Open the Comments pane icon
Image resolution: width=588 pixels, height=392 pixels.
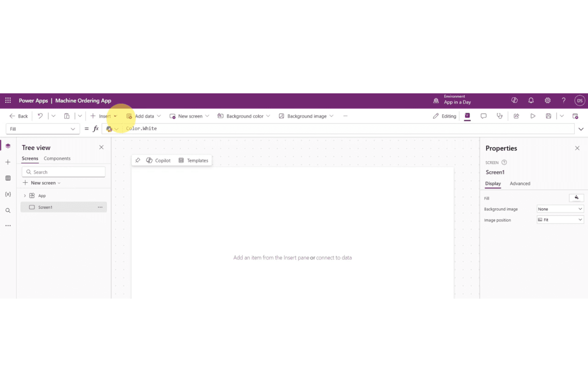pyautogui.click(x=484, y=116)
